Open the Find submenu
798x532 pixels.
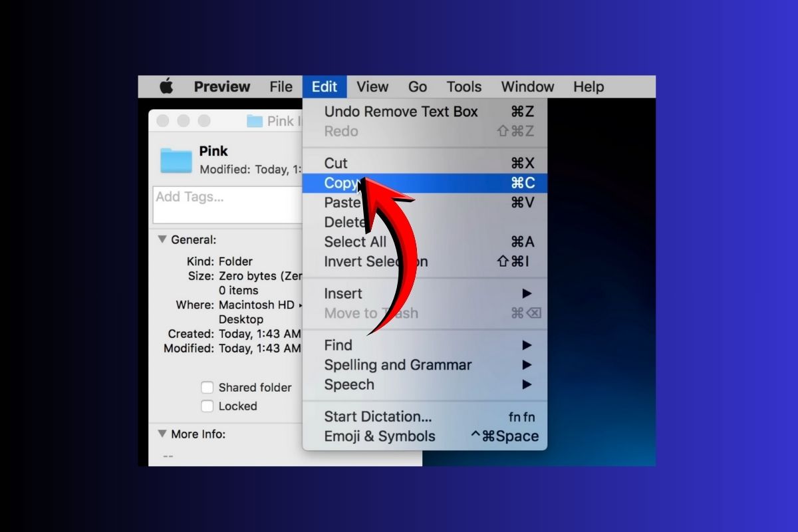425,345
